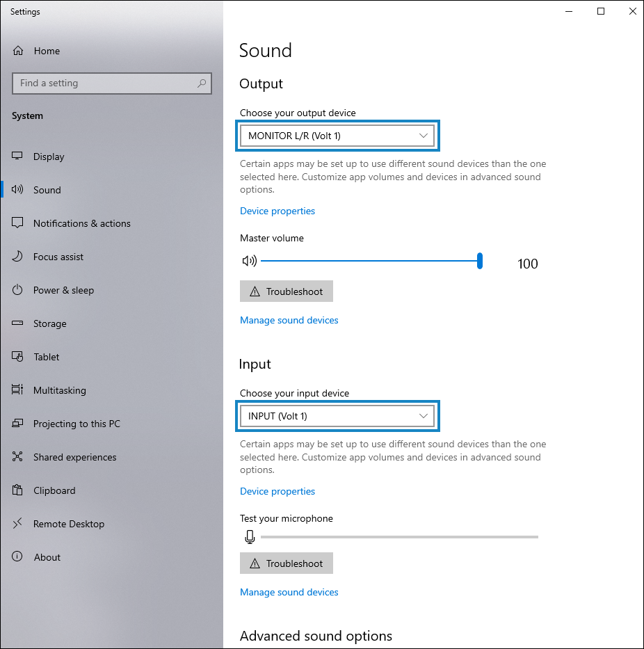Click the Find a setting search box
Viewport: 644px width, 649px height.
(111, 83)
